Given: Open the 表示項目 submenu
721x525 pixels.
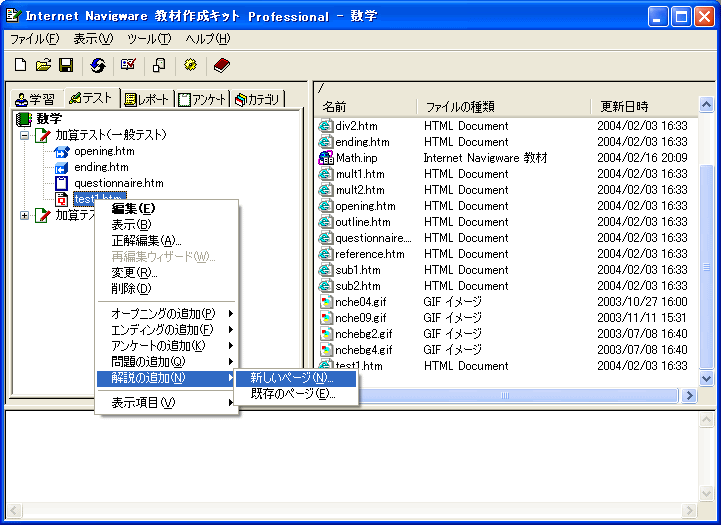Looking at the screenshot, I should pos(167,403).
